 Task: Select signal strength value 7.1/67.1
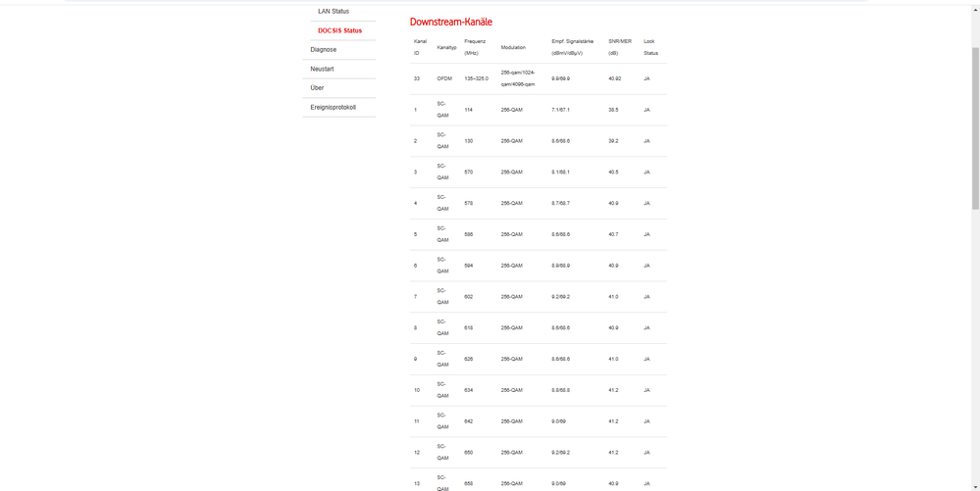click(x=560, y=110)
